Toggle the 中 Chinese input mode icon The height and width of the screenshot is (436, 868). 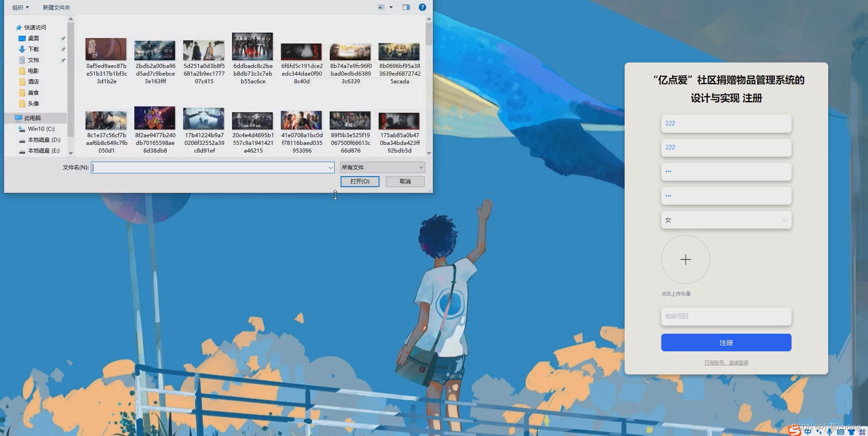[808, 431]
